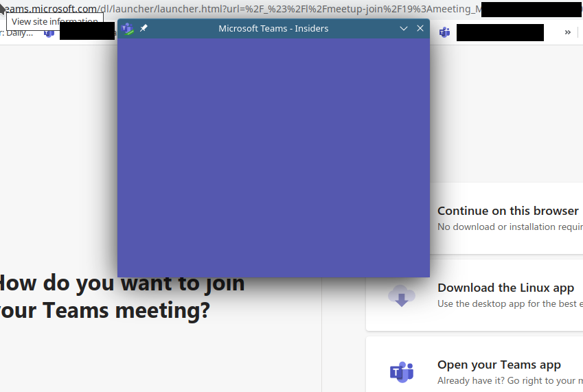
Task: Show more bookmarks with the double chevron
Action: pos(567,32)
